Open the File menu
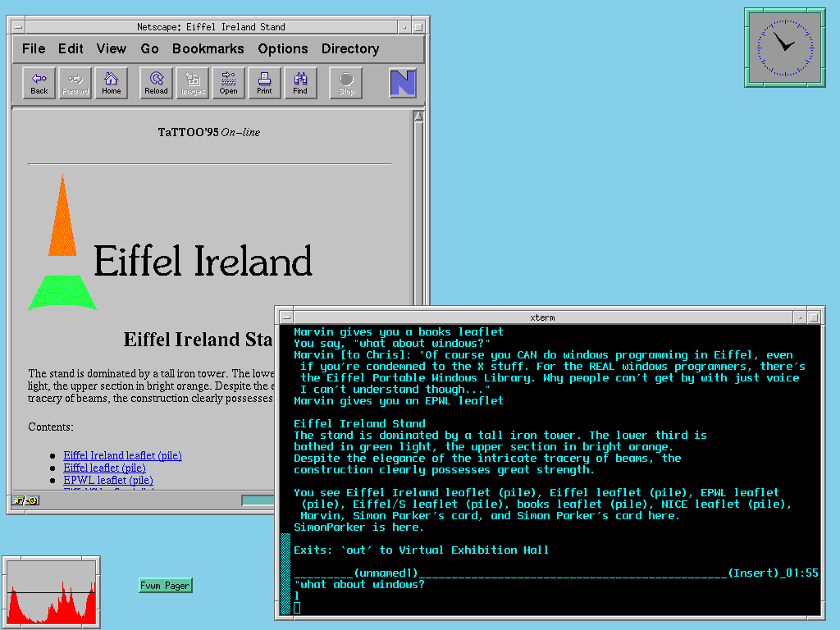This screenshot has height=630, width=840. coord(34,49)
